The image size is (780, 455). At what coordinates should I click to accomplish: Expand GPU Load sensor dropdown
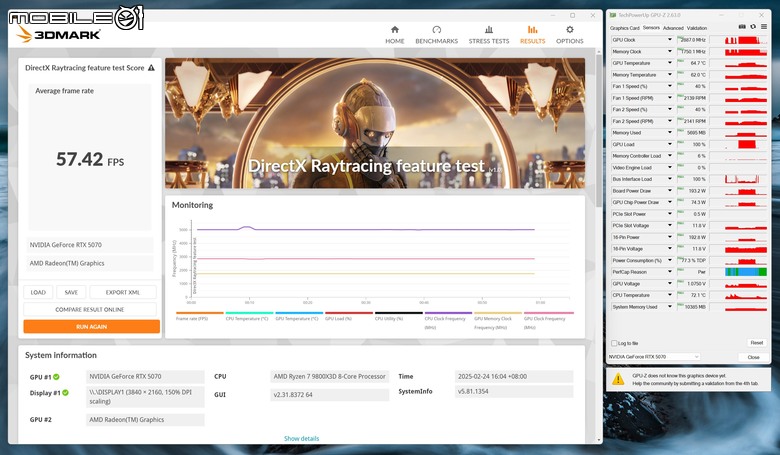(670, 144)
